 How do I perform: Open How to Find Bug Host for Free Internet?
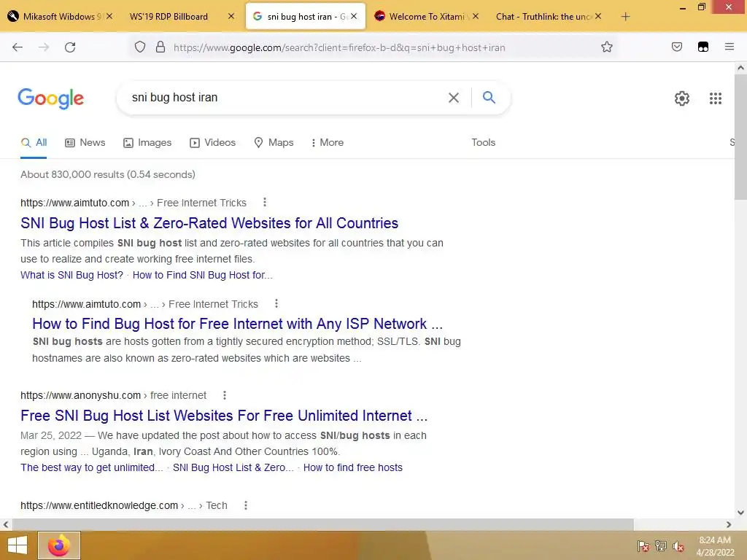pyautogui.click(x=237, y=324)
